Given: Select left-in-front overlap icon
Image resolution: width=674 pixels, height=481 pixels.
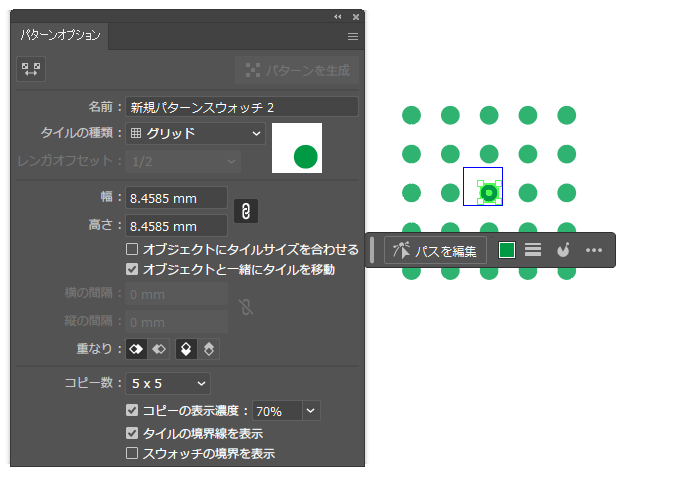Looking at the screenshot, I should point(136,349).
